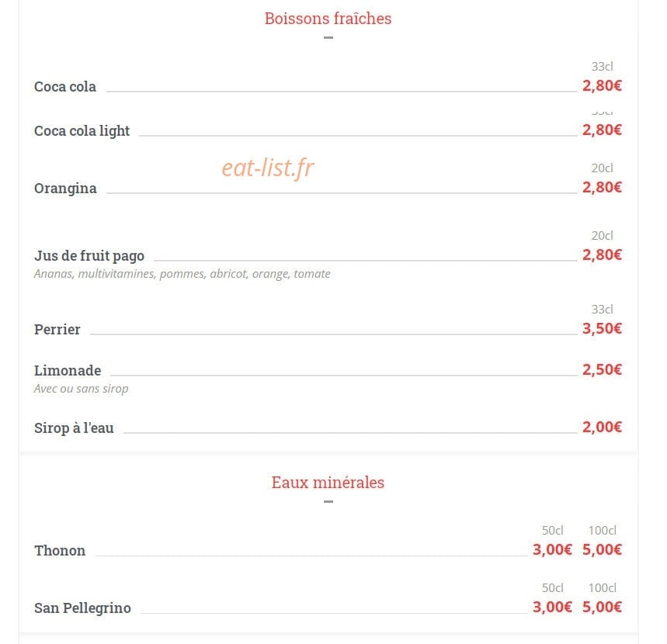Click Thonon 50cl price 3,00€

[552, 550]
